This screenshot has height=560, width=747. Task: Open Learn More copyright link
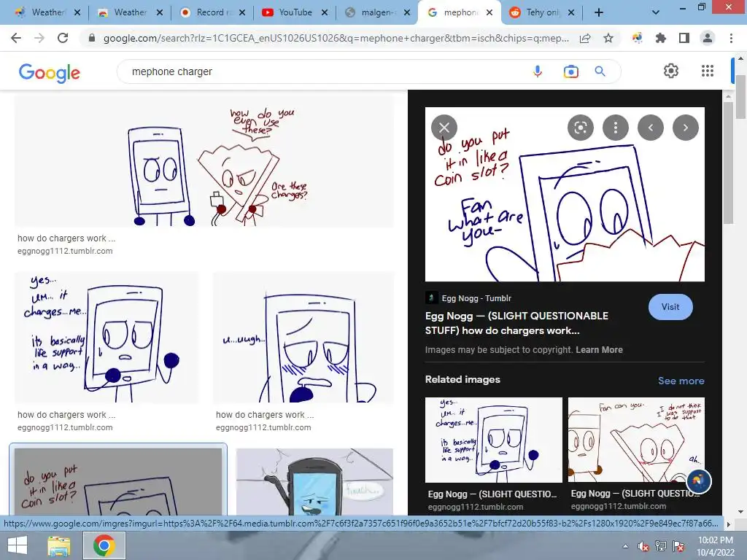pos(599,349)
